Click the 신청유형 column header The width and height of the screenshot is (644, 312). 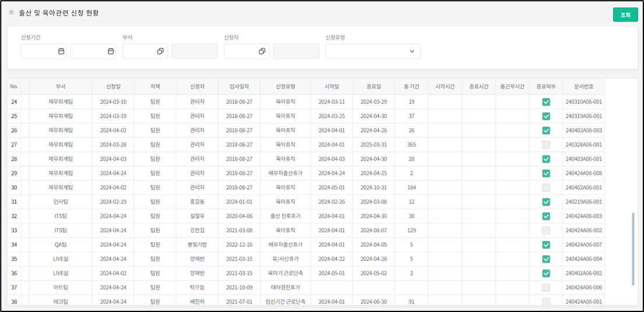click(x=285, y=87)
